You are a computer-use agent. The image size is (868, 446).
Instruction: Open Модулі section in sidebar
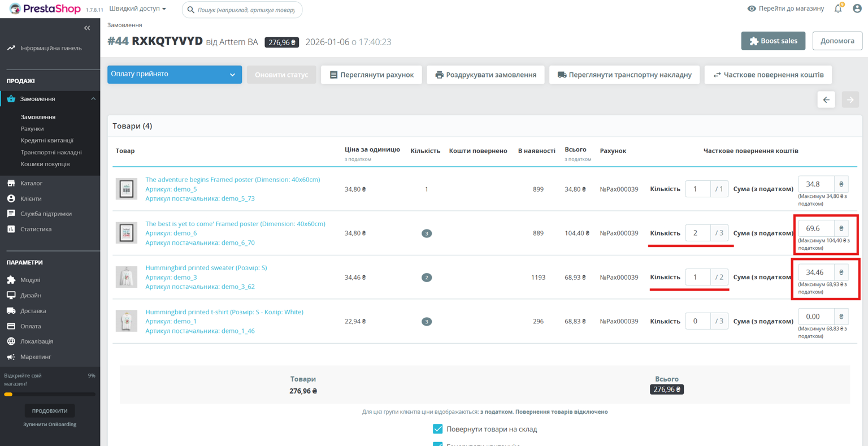pos(30,280)
